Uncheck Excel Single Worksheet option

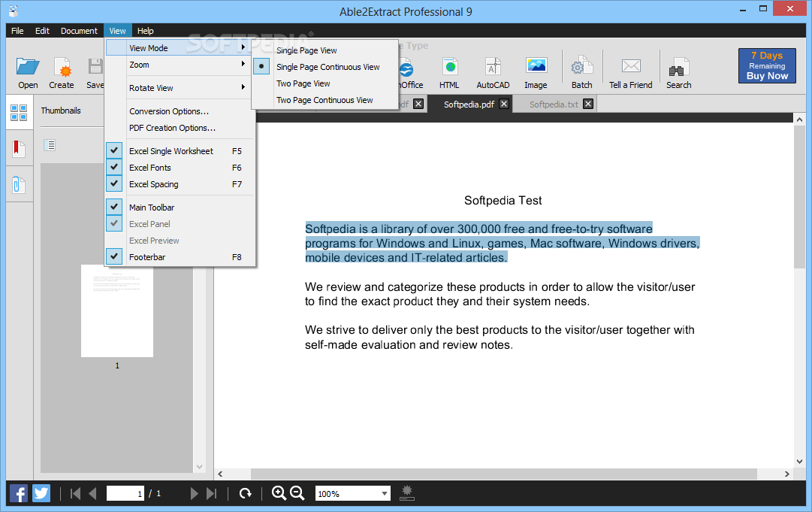[180, 151]
